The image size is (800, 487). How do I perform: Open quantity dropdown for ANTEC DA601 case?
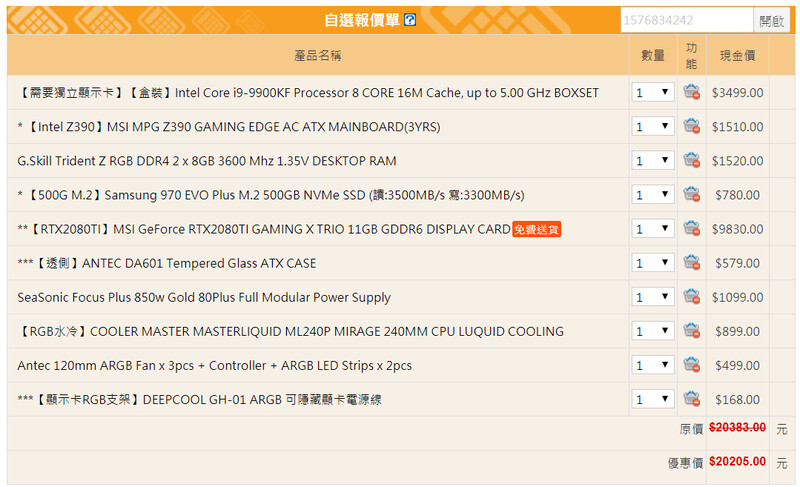(x=653, y=263)
